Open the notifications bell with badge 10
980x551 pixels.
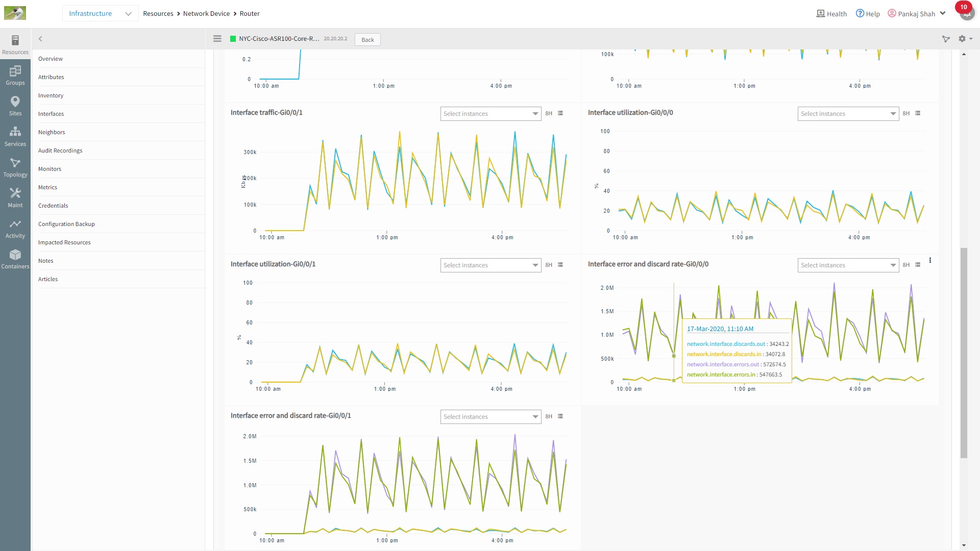(x=966, y=13)
